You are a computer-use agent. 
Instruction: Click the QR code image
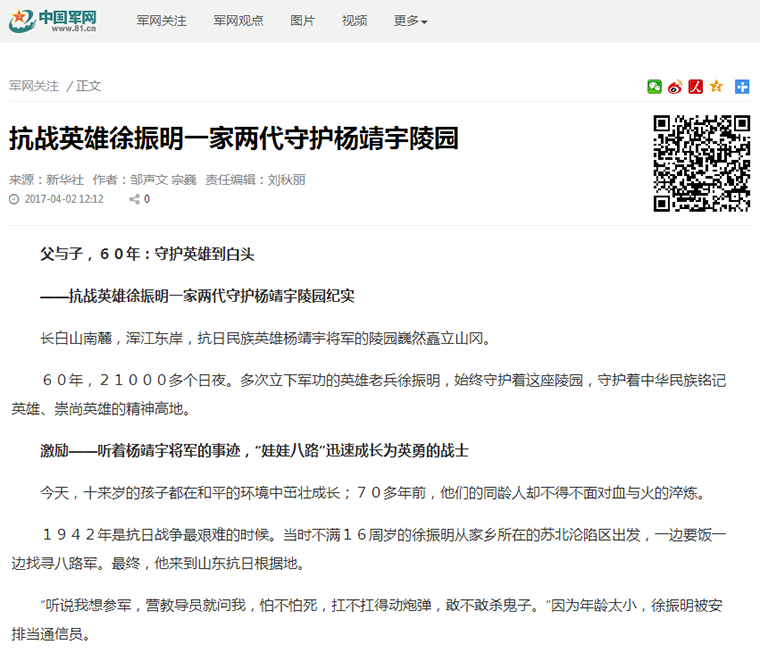point(701,163)
